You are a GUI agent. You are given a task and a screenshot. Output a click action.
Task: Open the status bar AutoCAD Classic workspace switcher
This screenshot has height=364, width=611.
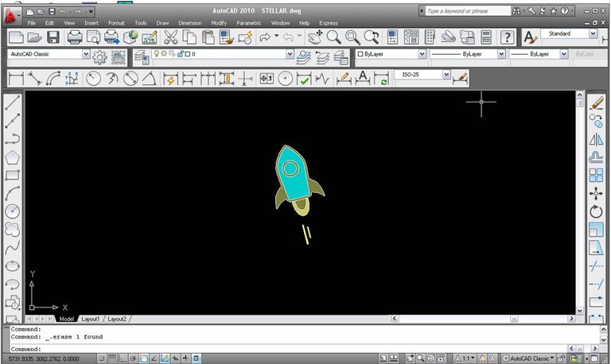pos(529,358)
